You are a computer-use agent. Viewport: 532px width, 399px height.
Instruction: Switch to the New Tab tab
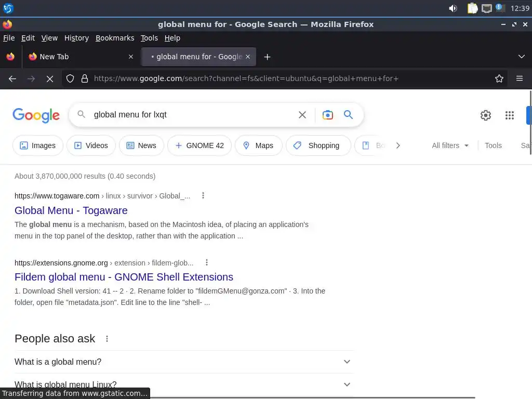[81, 57]
